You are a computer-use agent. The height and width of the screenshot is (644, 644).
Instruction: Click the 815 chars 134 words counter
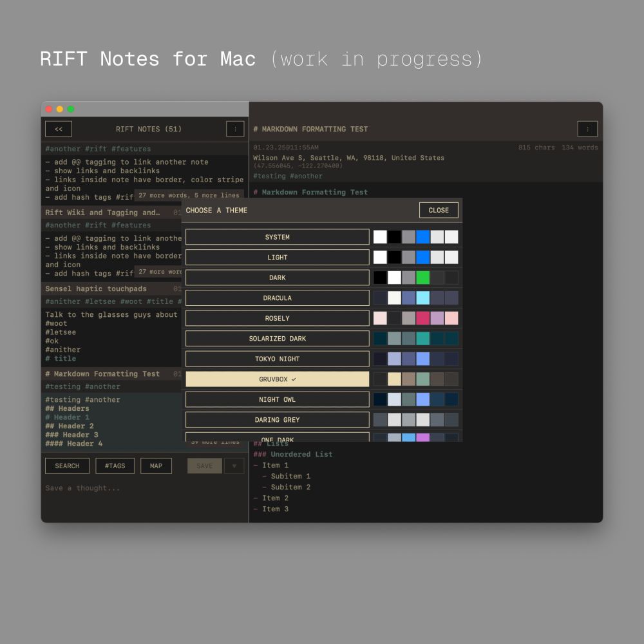[558, 147]
